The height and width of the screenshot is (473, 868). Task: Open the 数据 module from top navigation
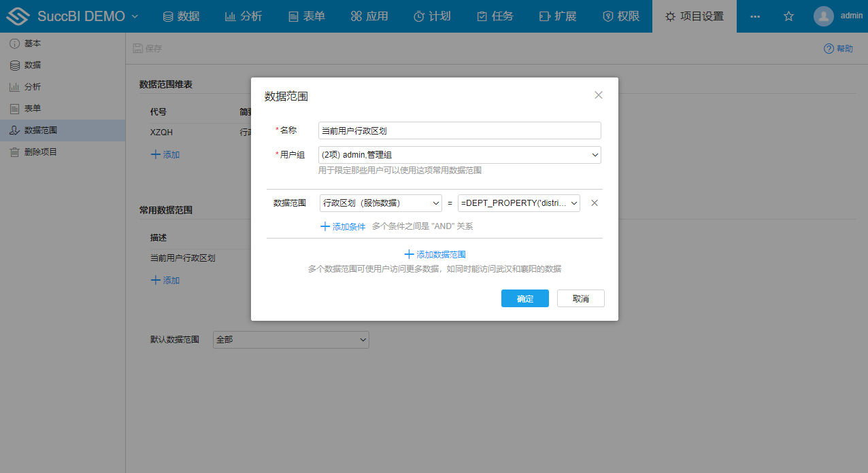(181, 15)
